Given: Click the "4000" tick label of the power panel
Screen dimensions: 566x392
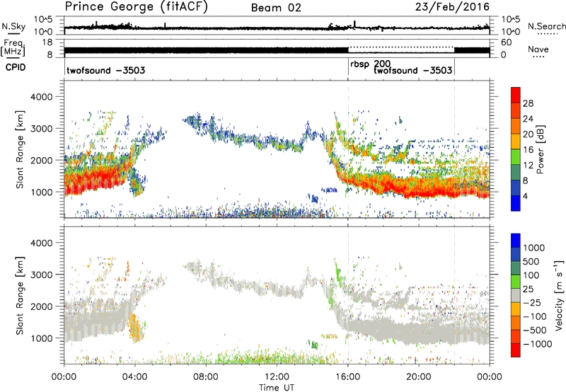Looking at the screenshot, I should point(42,97).
